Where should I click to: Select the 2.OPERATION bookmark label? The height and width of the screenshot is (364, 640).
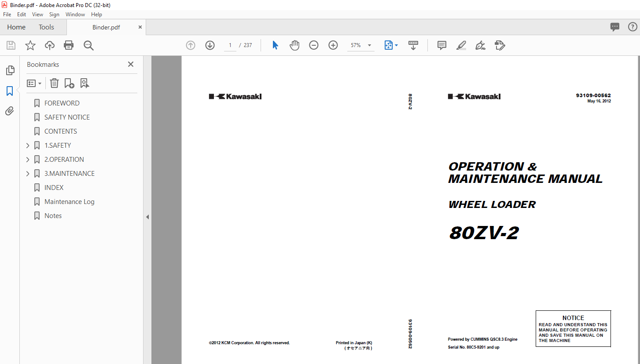point(64,160)
